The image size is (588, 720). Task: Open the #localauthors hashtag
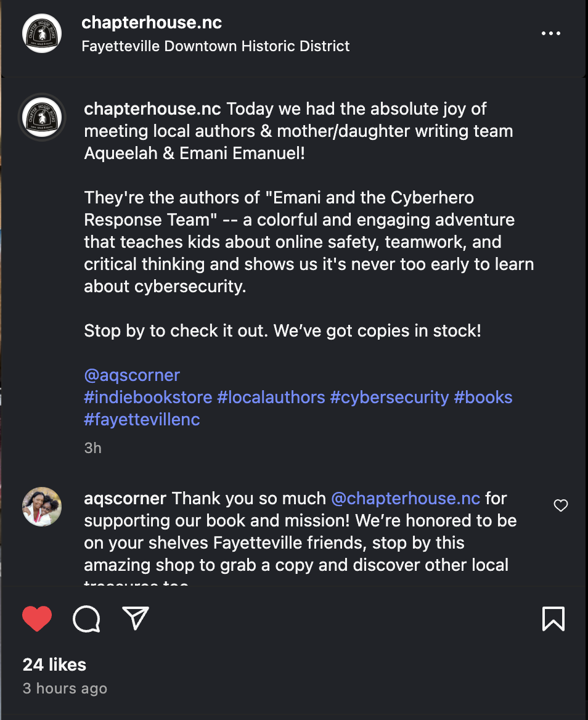coord(271,397)
